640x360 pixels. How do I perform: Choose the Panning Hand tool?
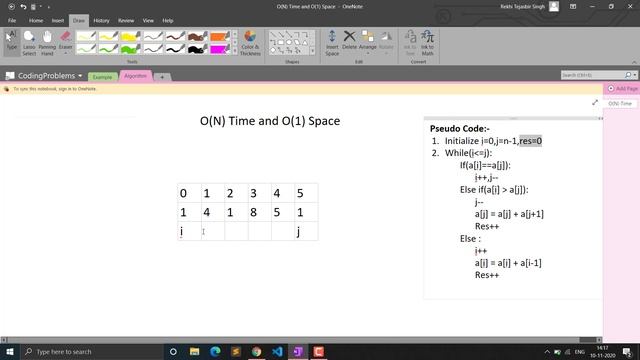point(47,43)
